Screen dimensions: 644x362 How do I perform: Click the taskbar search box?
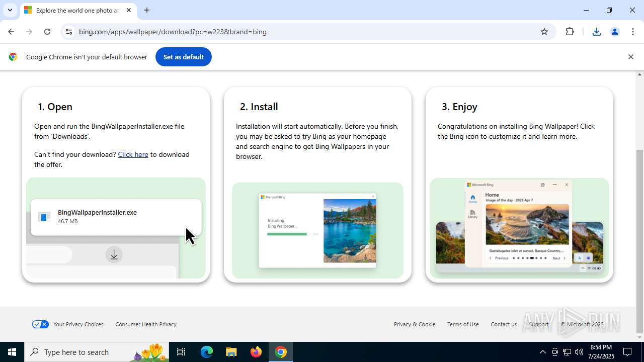click(x=97, y=352)
